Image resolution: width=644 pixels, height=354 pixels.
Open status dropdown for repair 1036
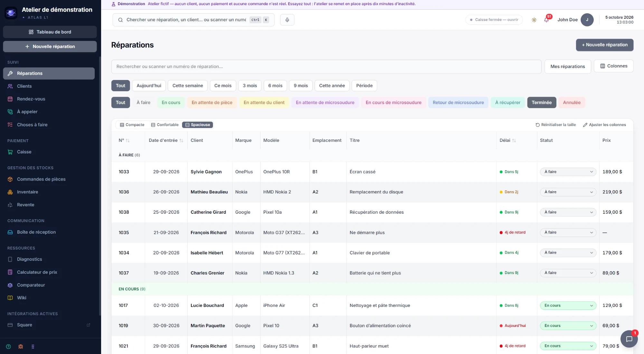(x=568, y=192)
